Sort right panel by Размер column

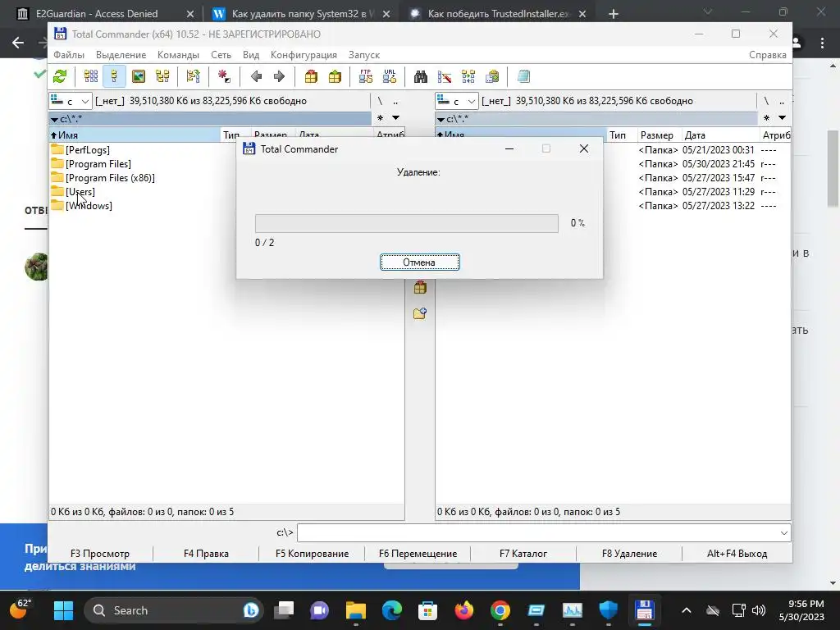[x=659, y=135]
